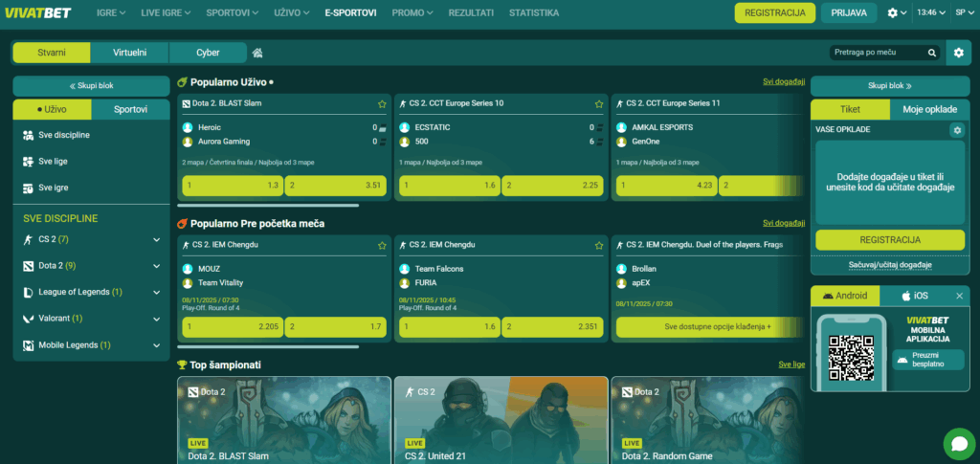Image resolution: width=980 pixels, height=464 pixels.
Task: Open header settings gear dropdown
Action: pos(897,13)
